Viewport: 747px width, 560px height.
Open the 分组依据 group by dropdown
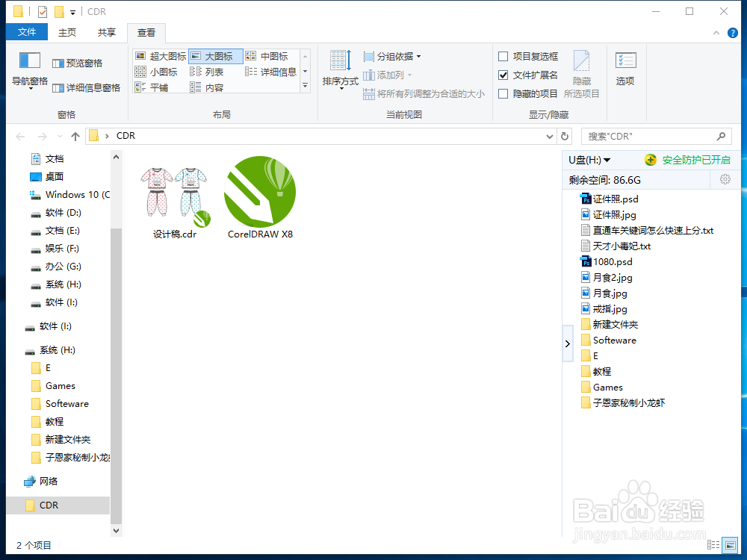pos(392,57)
